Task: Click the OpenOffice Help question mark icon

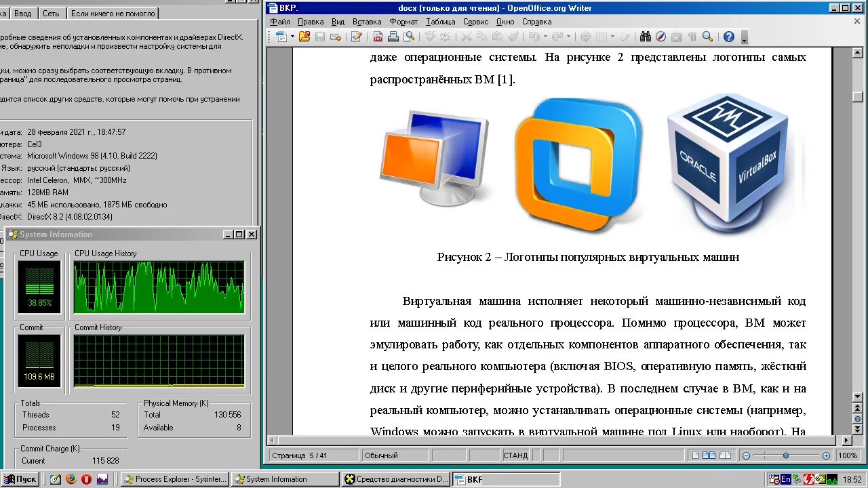Action: (x=729, y=37)
